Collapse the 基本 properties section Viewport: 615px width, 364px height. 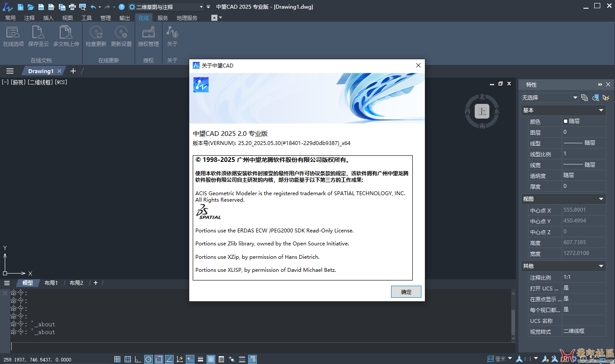pos(601,110)
